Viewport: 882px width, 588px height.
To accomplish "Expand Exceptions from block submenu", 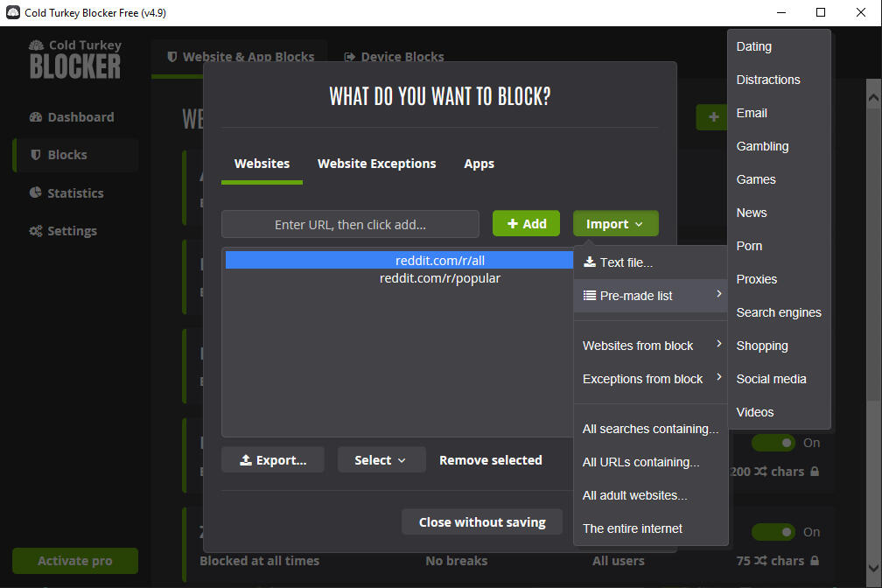I will click(x=650, y=379).
